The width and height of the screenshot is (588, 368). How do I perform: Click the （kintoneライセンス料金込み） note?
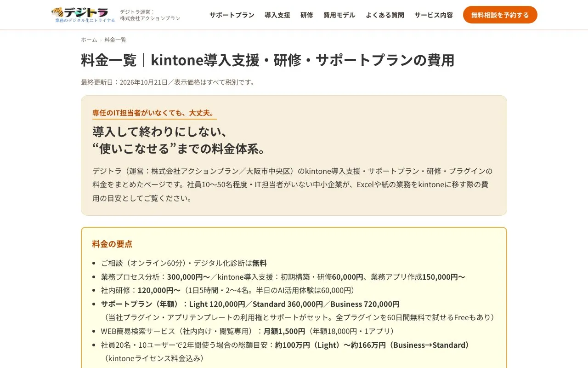(x=153, y=358)
